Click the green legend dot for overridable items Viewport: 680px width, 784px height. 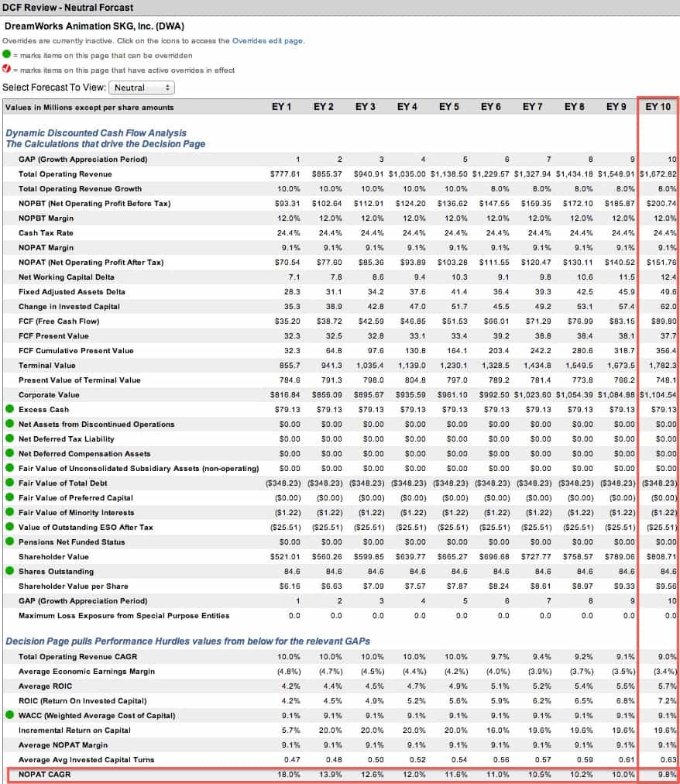pos(6,54)
